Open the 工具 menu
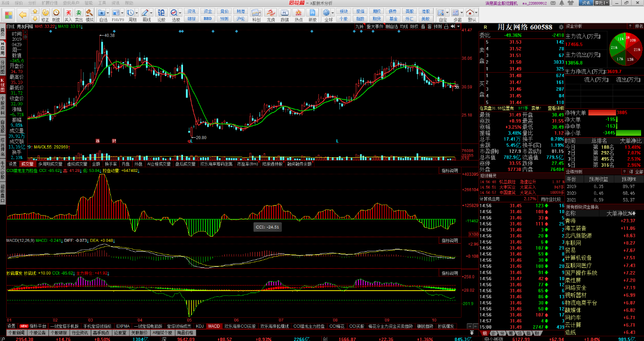 (102, 3)
